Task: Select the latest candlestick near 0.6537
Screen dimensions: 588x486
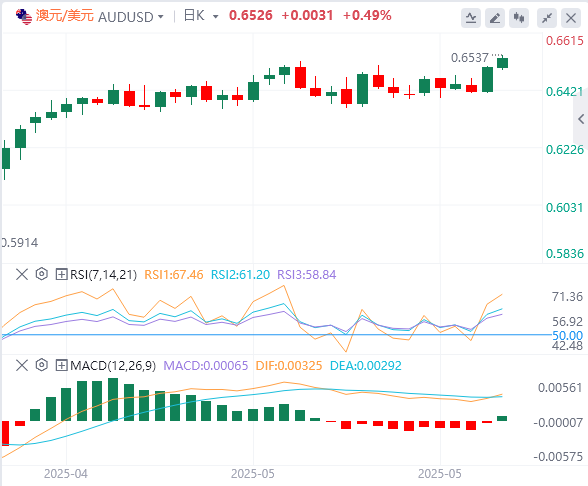Action: click(x=502, y=63)
